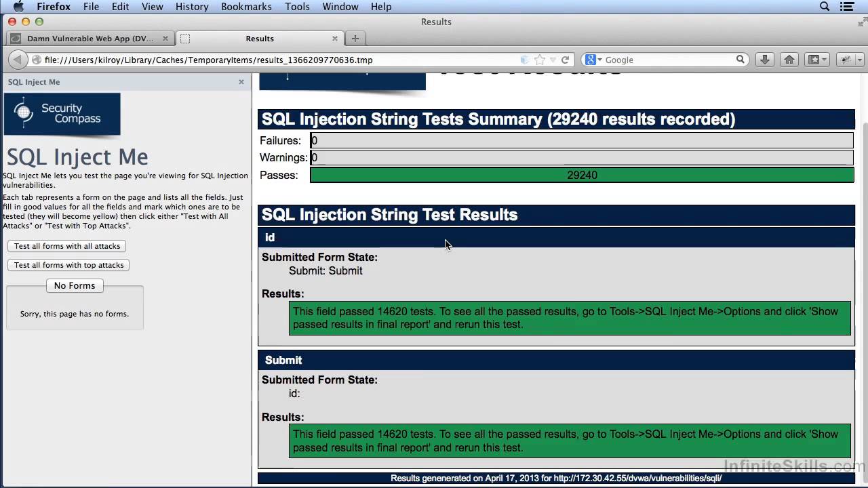The width and height of the screenshot is (868, 488).
Task: Bookmark this page with the star icon
Action: [x=540, y=60]
